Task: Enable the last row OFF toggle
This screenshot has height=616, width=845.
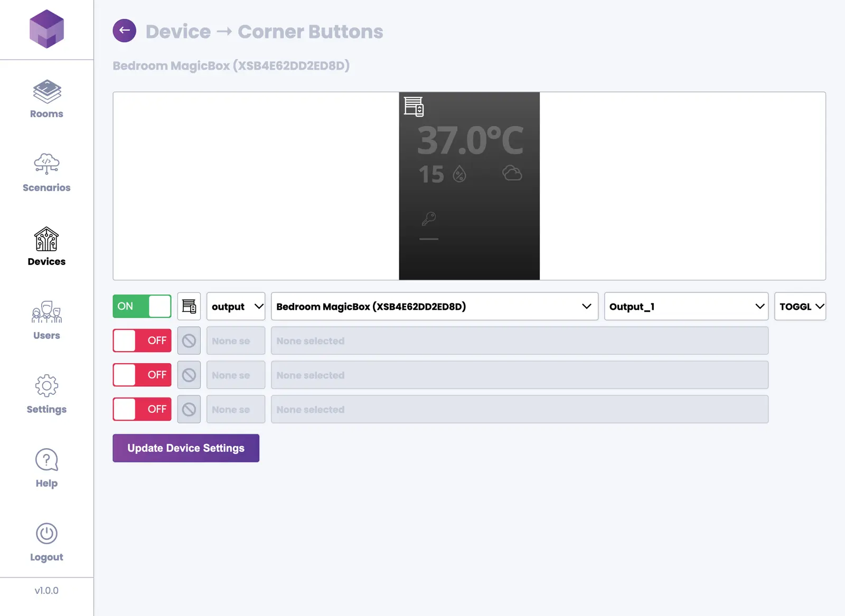Action: [142, 409]
